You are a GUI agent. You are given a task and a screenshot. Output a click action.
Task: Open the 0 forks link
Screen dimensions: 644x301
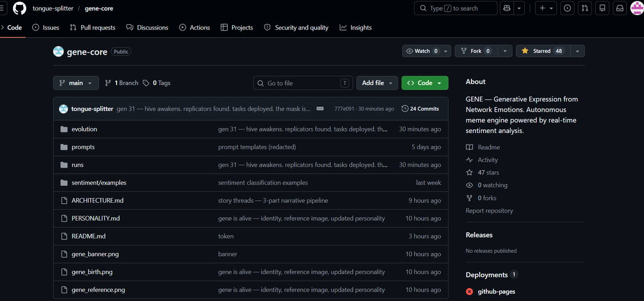481,198
